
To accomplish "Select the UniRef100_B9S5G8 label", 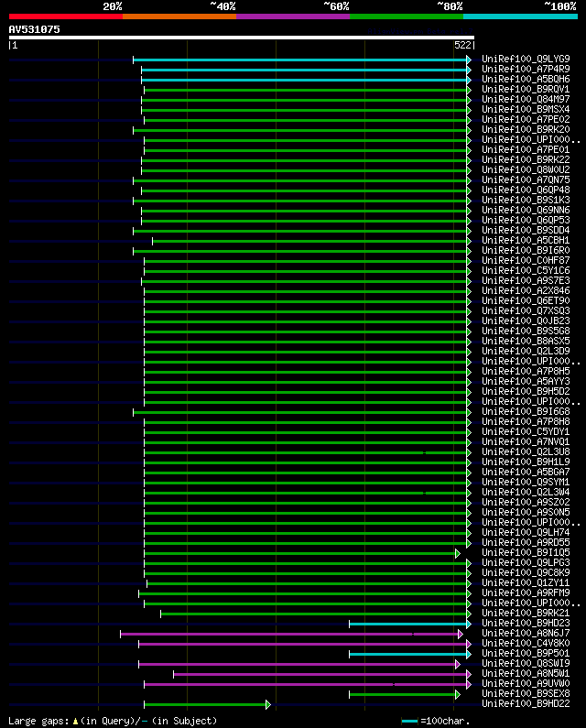I will (x=526, y=331).
